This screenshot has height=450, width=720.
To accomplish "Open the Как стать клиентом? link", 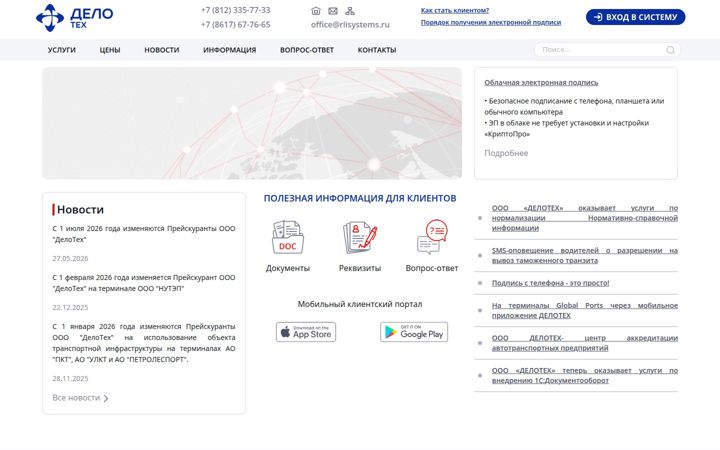I will [x=455, y=11].
